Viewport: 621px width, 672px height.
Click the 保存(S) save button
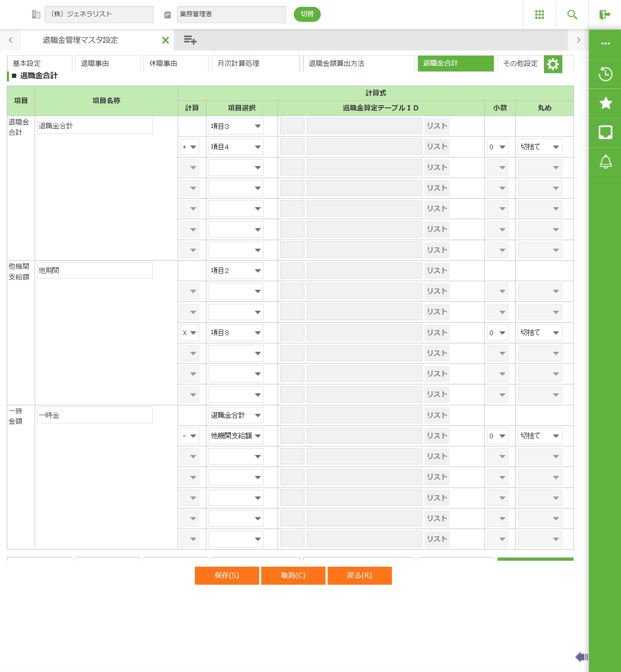point(227,575)
